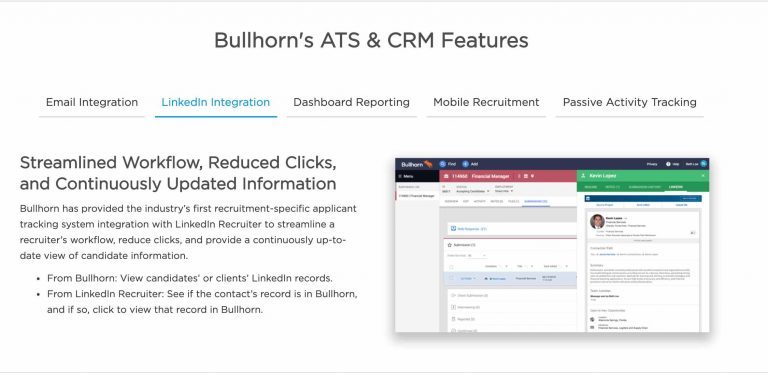Open the Mobile Recruitment tab

tap(486, 102)
